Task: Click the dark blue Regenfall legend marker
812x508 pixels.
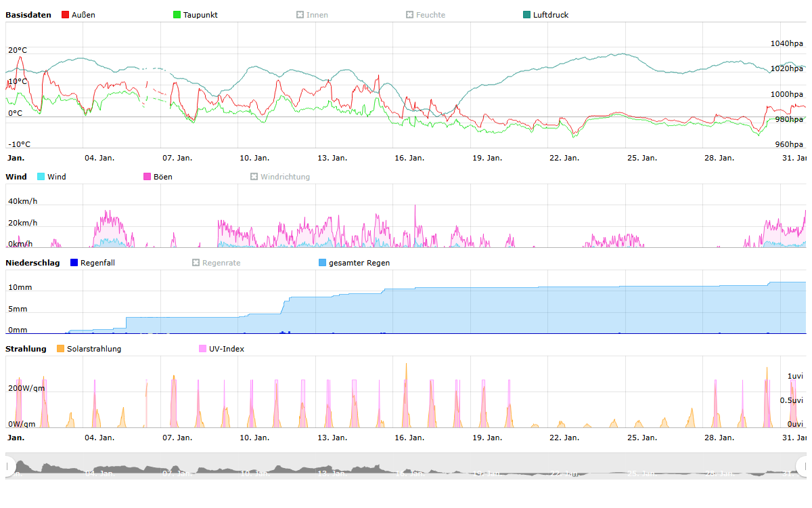Action: [x=74, y=263]
